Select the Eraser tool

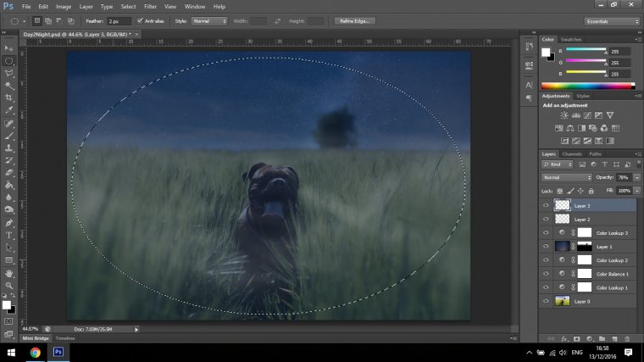(8, 173)
